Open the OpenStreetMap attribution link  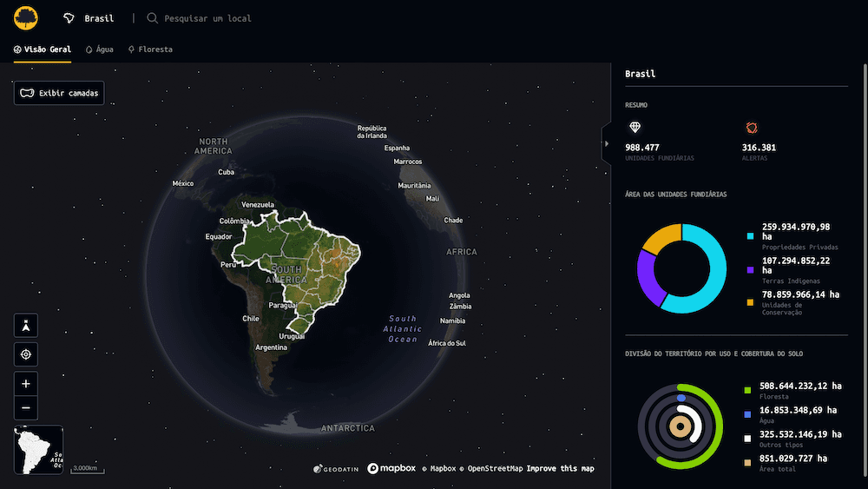pyautogui.click(x=495, y=469)
